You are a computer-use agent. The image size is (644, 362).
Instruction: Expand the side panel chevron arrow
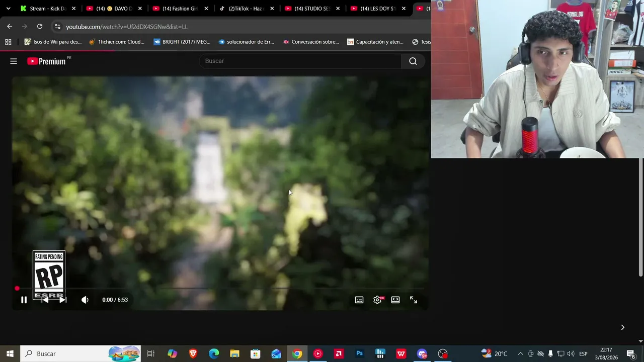click(622, 327)
